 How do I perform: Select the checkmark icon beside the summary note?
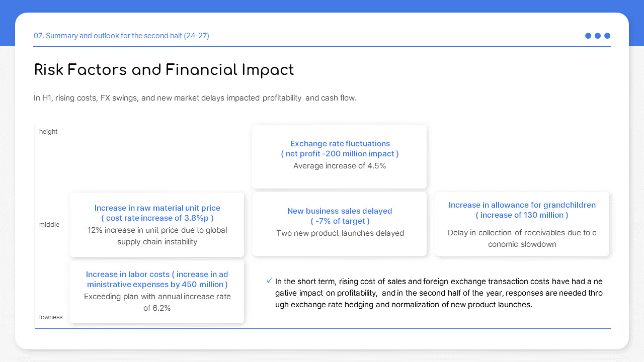point(269,281)
